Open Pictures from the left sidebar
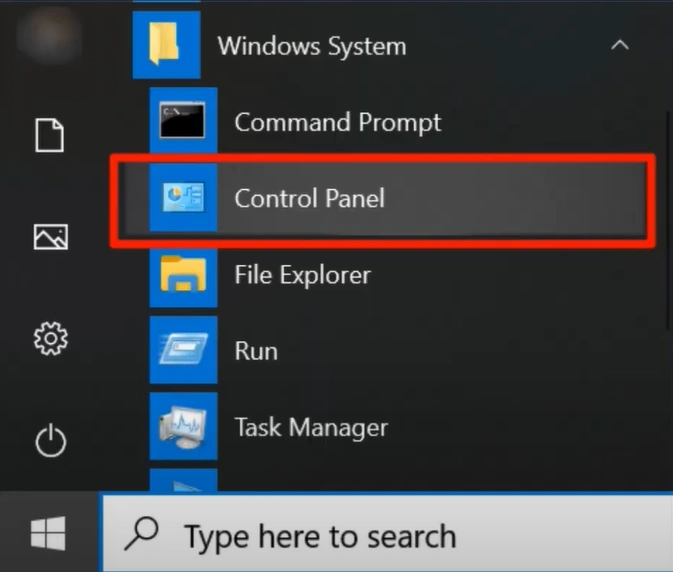 pyautogui.click(x=50, y=236)
